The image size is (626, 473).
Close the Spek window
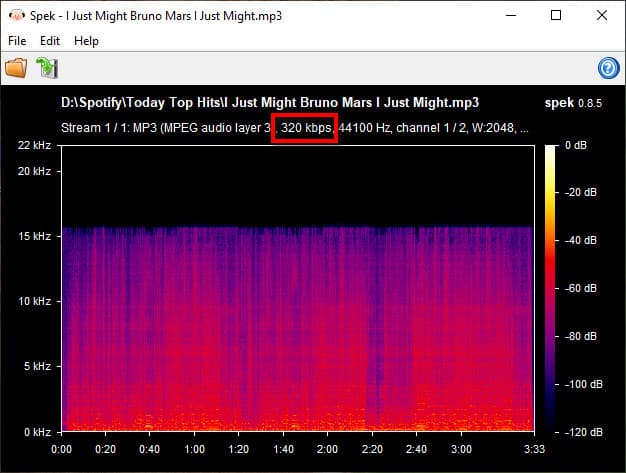click(602, 16)
